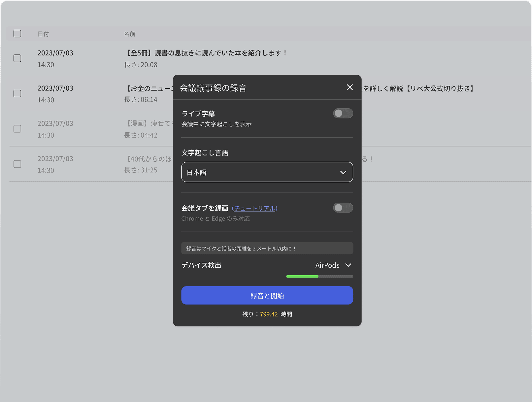Open the recording with length 06:14

(x=149, y=89)
